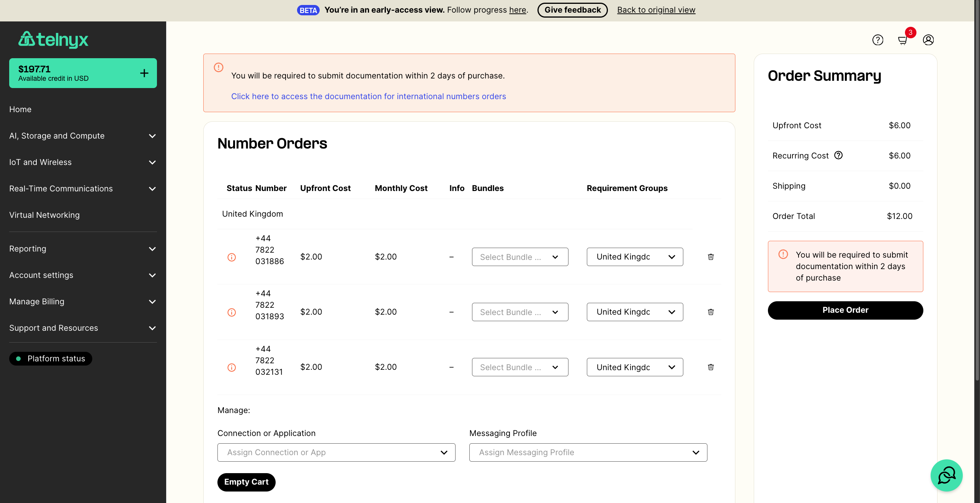Image resolution: width=980 pixels, height=503 pixels.
Task: Open international numbers documentation link
Action: 368,96
